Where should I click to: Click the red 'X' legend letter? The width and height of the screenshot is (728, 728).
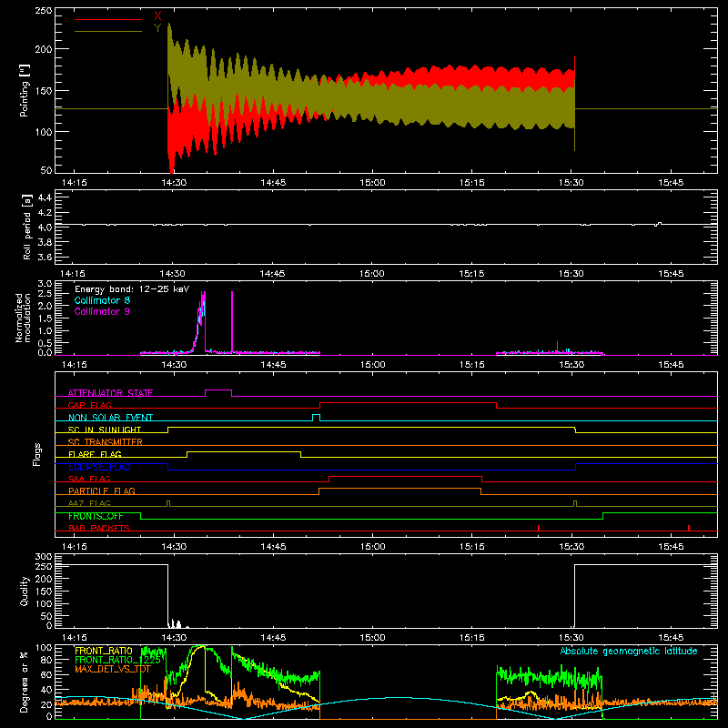click(x=157, y=16)
